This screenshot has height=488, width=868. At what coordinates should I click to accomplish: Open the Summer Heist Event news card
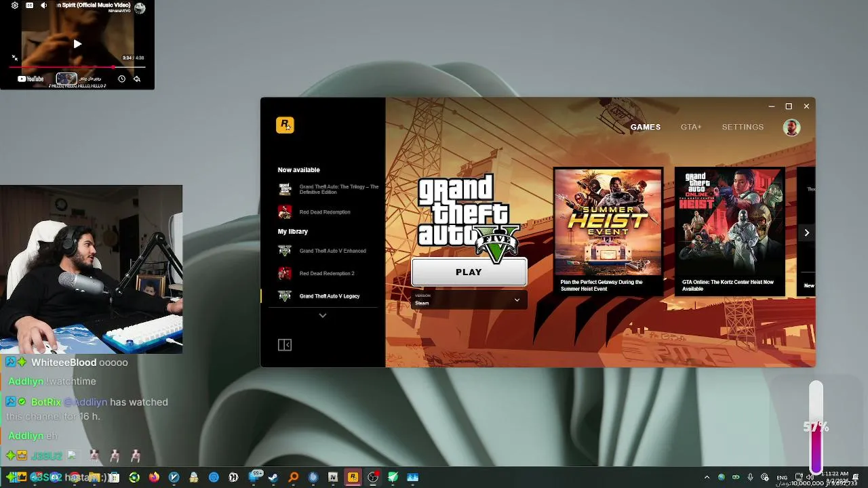click(x=608, y=231)
